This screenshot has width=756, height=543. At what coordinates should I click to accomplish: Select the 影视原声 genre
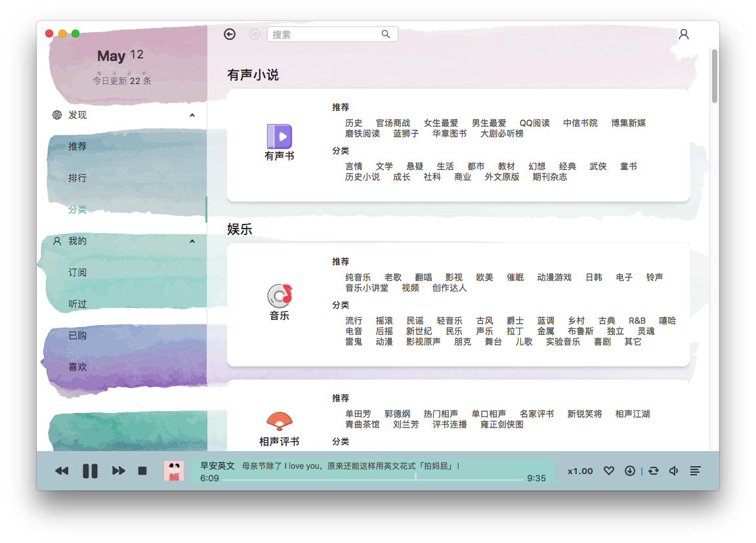tap(423, 342)
